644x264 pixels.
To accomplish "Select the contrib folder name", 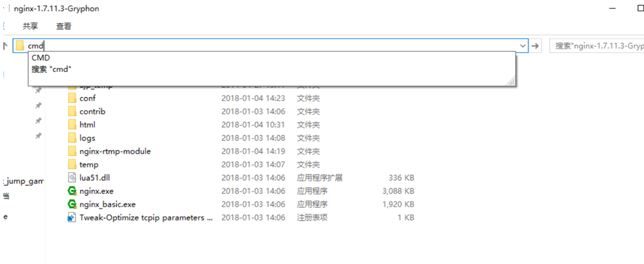I will pyautogui.click(x=92, y=112).
